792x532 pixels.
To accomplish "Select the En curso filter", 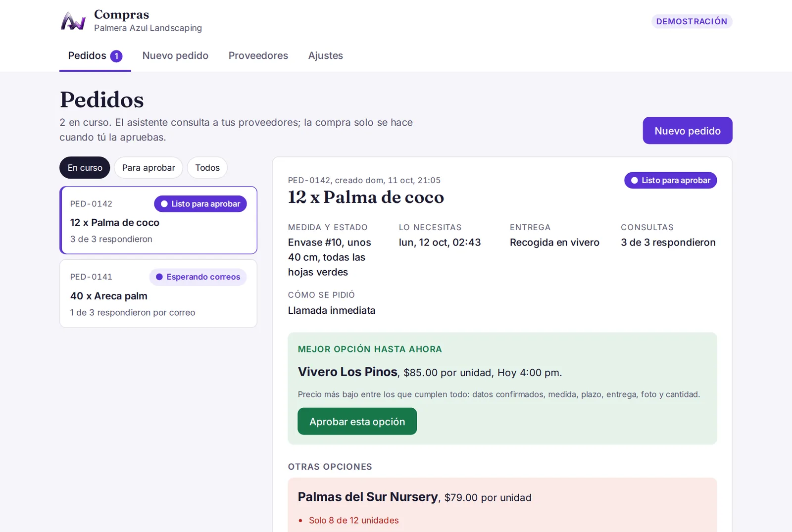I will 85,168.
